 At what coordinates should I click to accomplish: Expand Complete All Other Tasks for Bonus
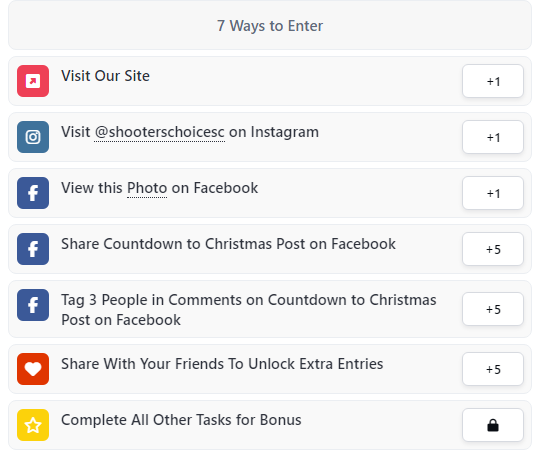click(x=270, y=425)
